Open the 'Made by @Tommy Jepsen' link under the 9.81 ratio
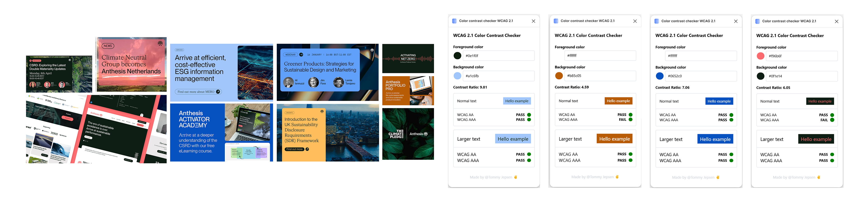 point(494,177)
